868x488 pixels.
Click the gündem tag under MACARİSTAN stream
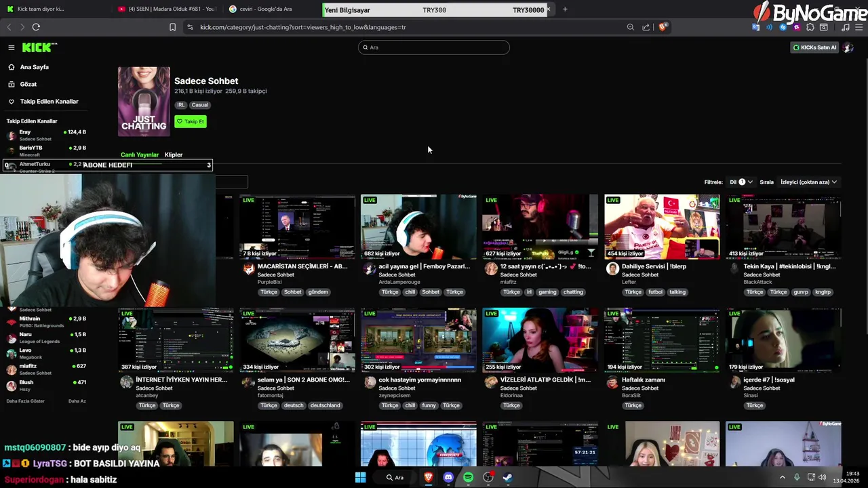318,292
